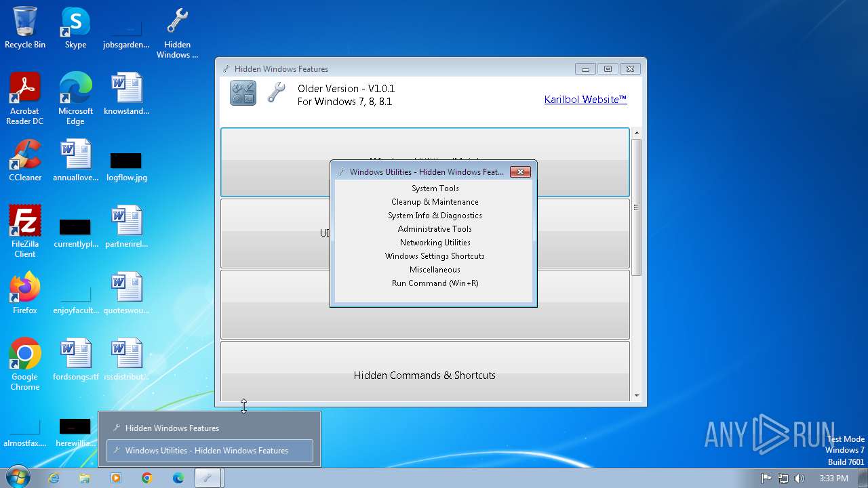This screenshot has height=488, width=868.
Task: Launch Google Chrome desktop shortcut
Action: (25, 365)
